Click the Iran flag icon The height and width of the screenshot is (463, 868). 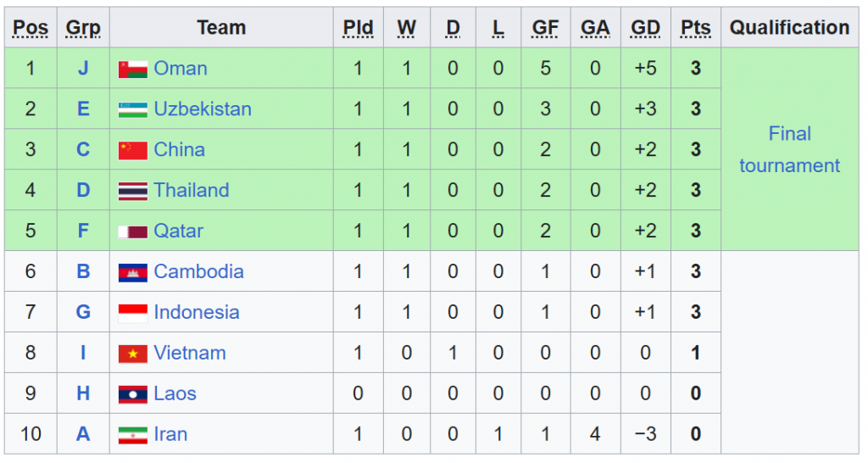[133, 435]
